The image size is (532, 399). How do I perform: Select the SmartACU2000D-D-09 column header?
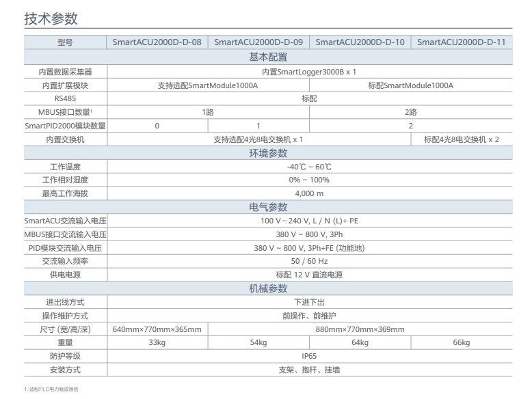(x=258, y=42)
